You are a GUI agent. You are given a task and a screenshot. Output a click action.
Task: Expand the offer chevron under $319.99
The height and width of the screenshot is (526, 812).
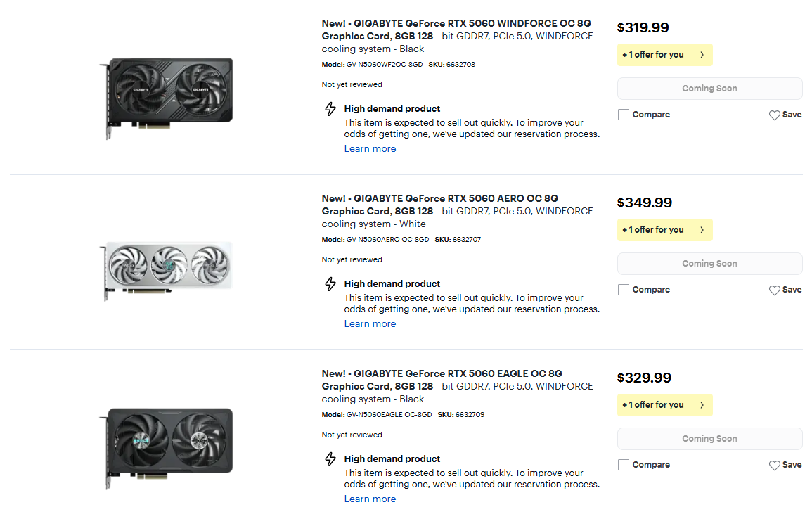tap(702, 55)
